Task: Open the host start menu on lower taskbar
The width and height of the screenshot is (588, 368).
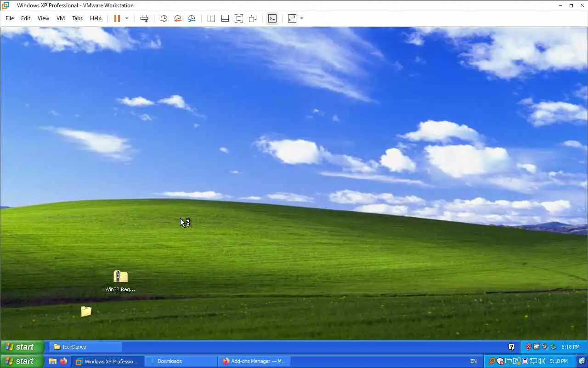Action: click(x=22, y=361)
